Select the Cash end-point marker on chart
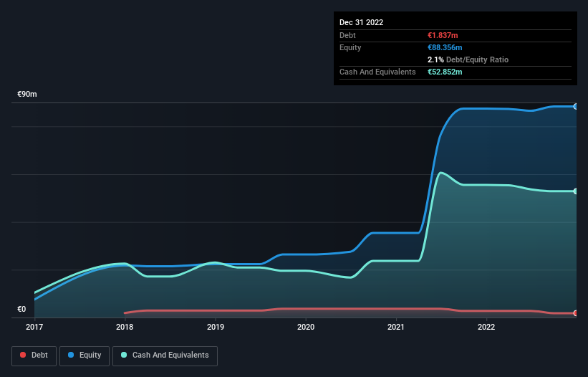Viewport: 588px width, 377px height. [x=576, y=191]
